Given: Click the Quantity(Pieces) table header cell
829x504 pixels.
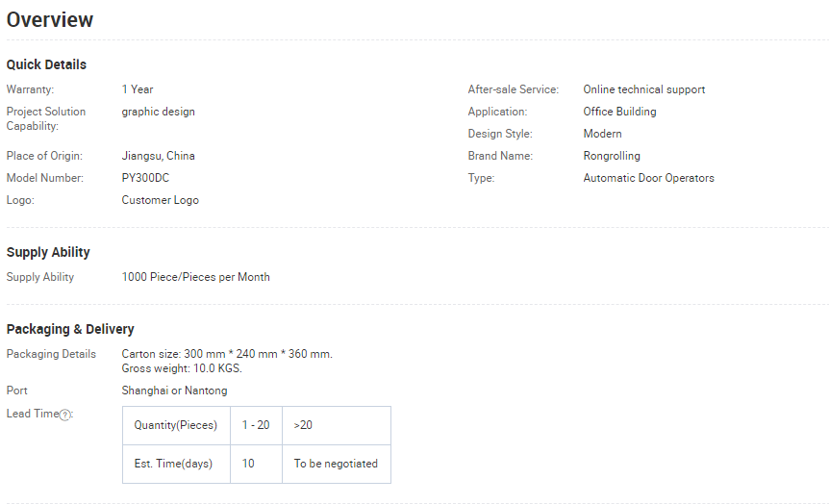Looking at the screenshot, I should click(176, 425).
